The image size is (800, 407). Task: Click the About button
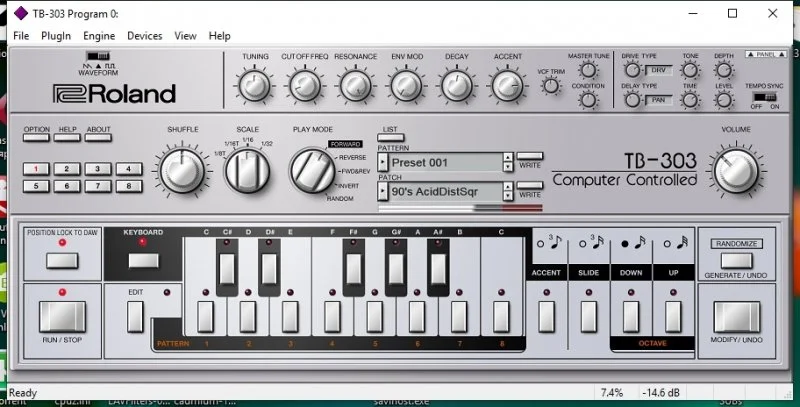coord(98,137)
